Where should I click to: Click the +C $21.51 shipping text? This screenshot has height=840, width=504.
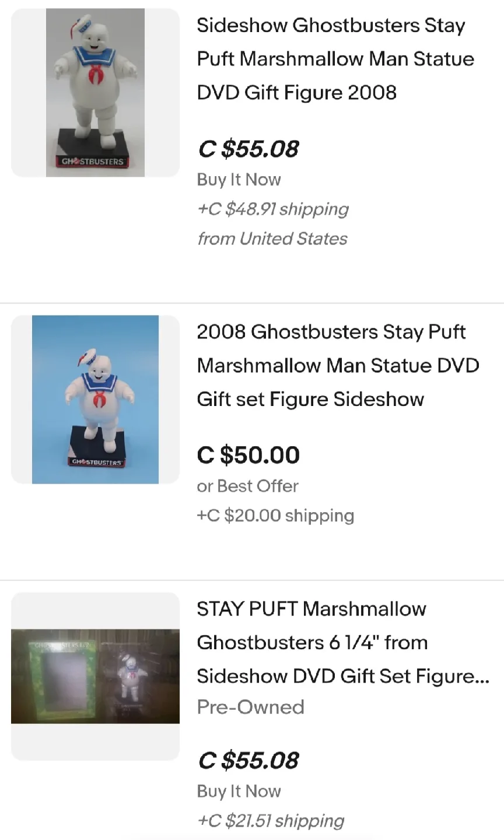(270, 821)
